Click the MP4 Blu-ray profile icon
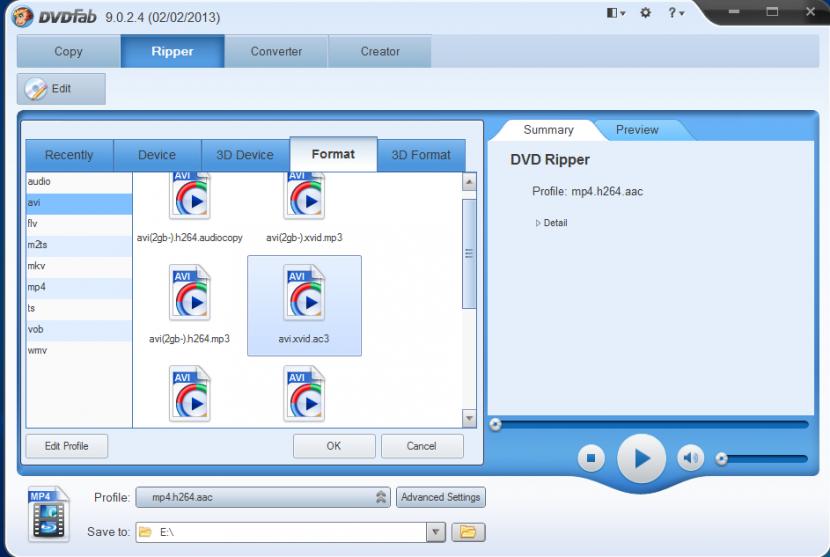The image size is (830, 557). pyautogui.click(x=49, y=514)
